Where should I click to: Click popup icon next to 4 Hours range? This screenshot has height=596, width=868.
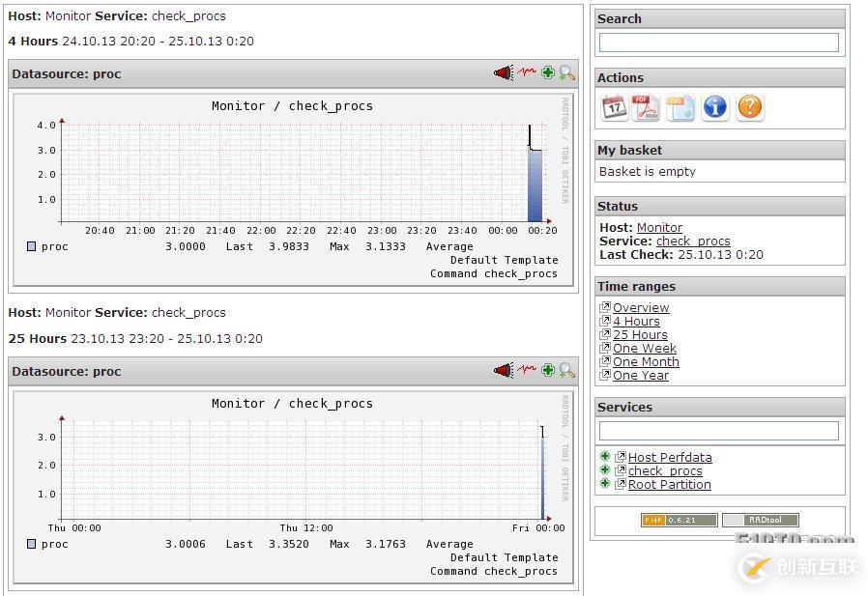point(605,320)
